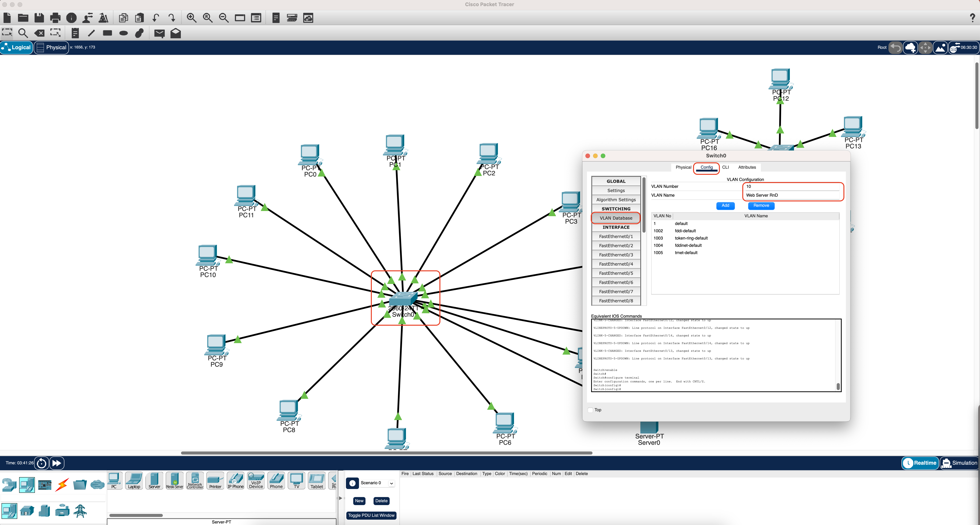The width and height of the screenshot is (980, 525).
Task: Choose the Delete tool icon
Action: pyautogui.click(x=39, y=33)
